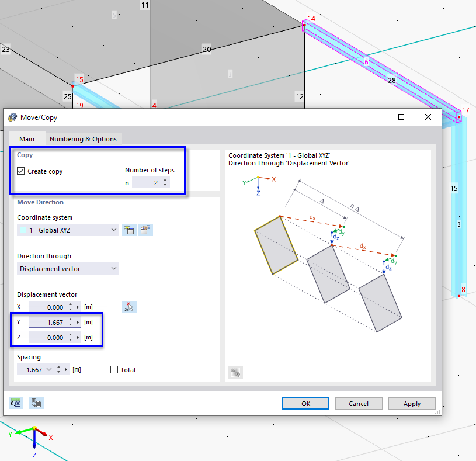
Task: Switch to Numbering & Options tab
Action: (x=83, y=139)
